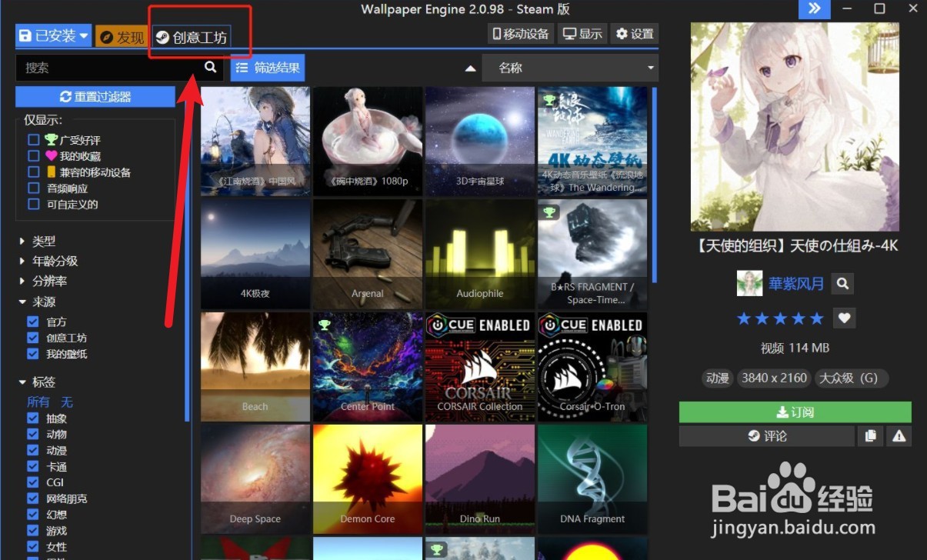Uncheck the 动物 tag checkbox

(33, 434)
